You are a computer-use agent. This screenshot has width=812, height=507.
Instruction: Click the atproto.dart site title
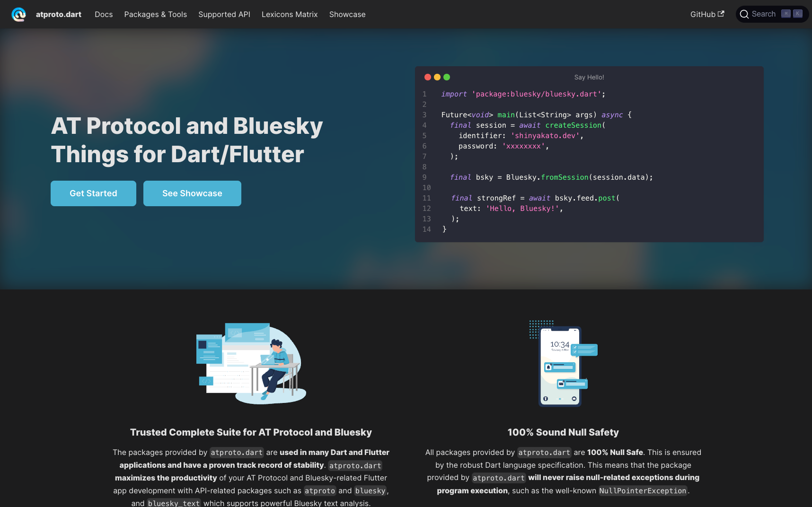coord(59,14)
